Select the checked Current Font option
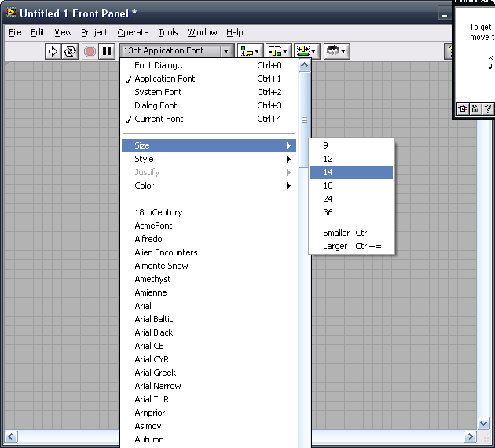The image size is (495, 448). (x=159, y=119)
